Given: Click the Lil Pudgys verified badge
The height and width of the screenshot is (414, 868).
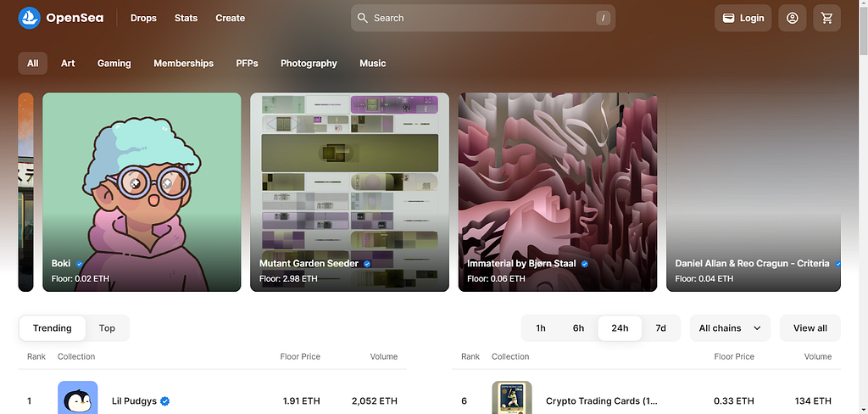Looking at the screenshot, I should [165, 401].
